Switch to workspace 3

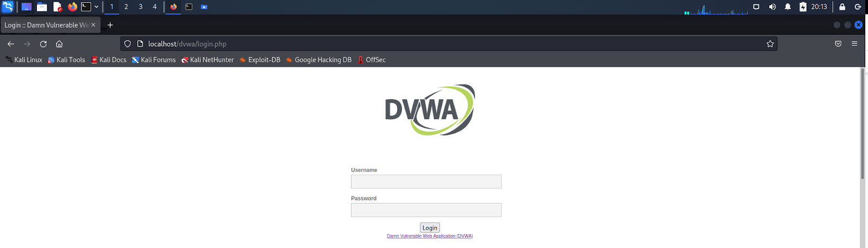click(141, 7)
